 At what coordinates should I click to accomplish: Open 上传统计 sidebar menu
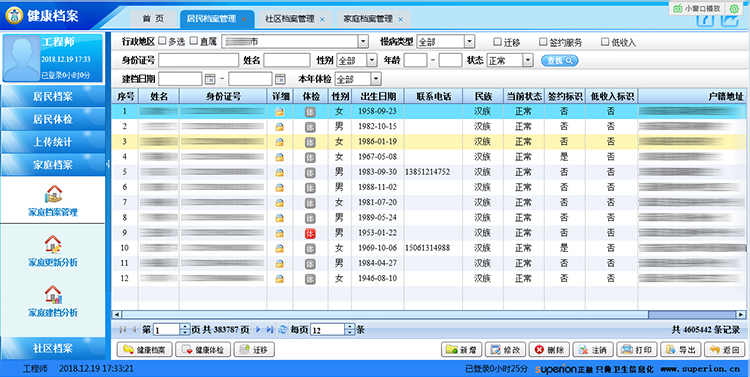(53, 142)
